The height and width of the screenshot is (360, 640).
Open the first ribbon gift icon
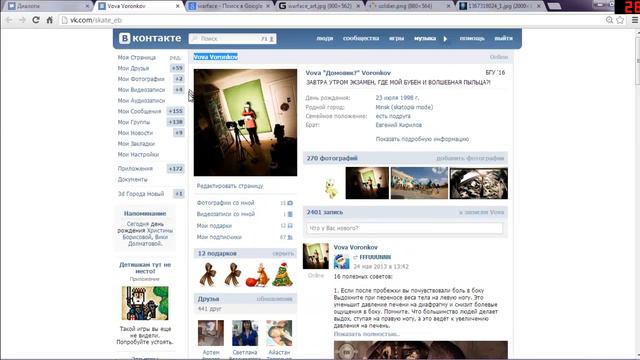(208, 274)
